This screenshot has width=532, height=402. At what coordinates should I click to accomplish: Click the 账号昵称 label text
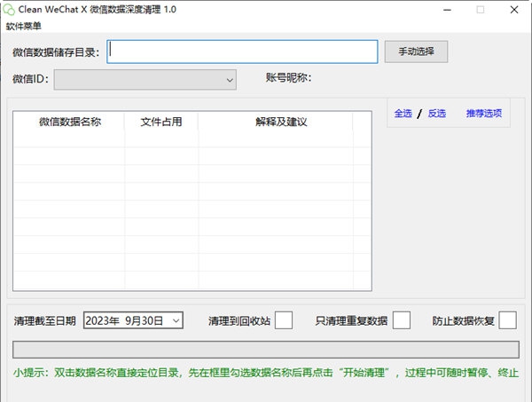(288, 78)
